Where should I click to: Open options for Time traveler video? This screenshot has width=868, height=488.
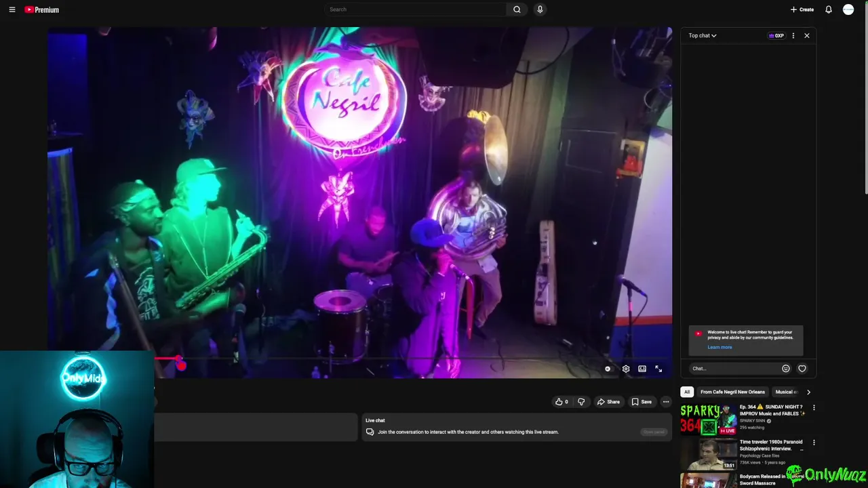[814, 443]
